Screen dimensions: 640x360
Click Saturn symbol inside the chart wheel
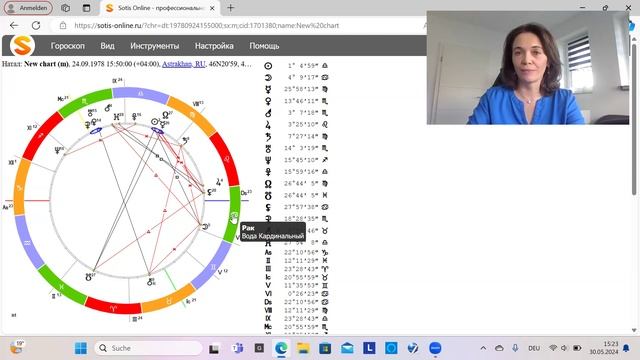185,140
